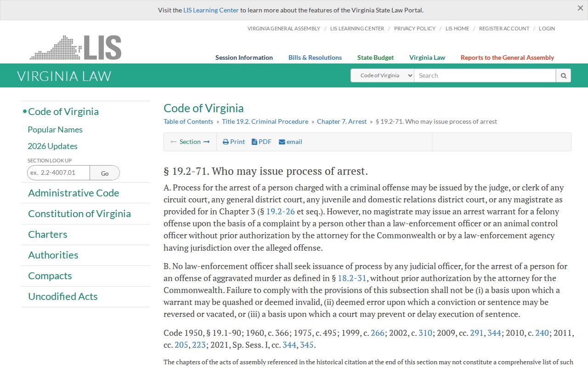This screenshot has width=588, height=368.
Task: Open Compacts in sidebar
Action: point(50,276)
